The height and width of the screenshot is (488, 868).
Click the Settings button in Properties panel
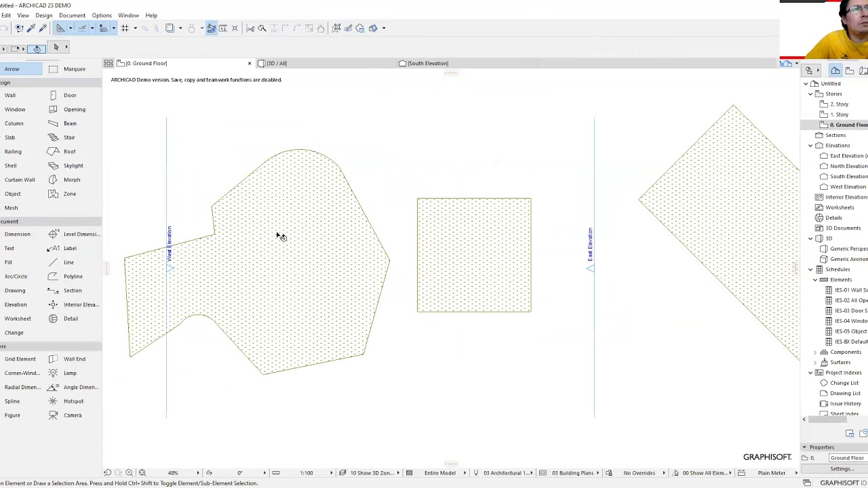(842, 469)
